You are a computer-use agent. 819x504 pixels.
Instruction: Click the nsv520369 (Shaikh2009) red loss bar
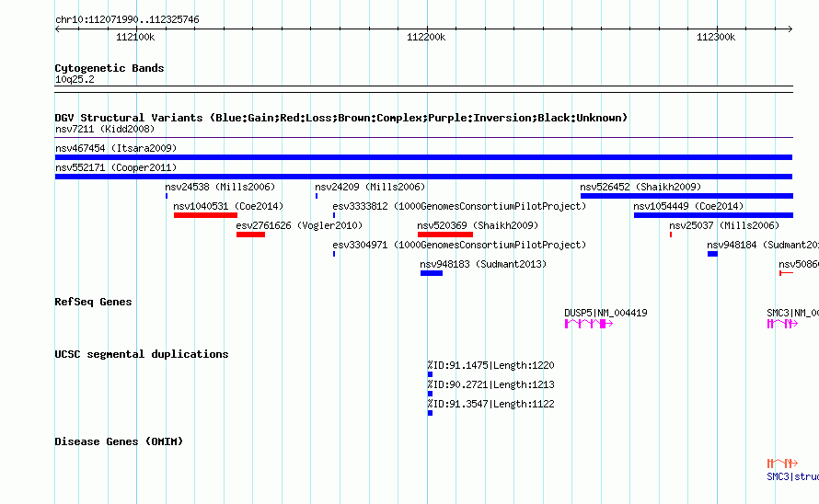pos(445,235)
